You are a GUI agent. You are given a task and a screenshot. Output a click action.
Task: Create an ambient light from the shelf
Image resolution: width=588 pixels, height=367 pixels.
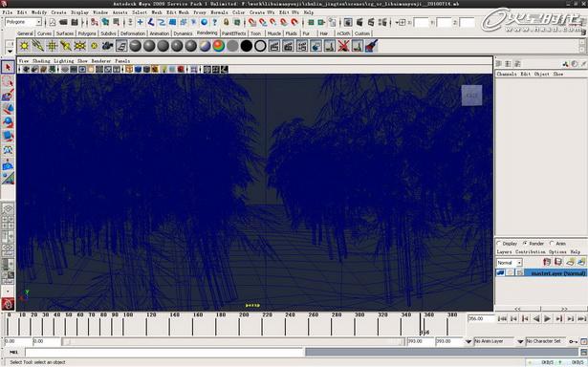pyautogui.click(x=24, y=46)
